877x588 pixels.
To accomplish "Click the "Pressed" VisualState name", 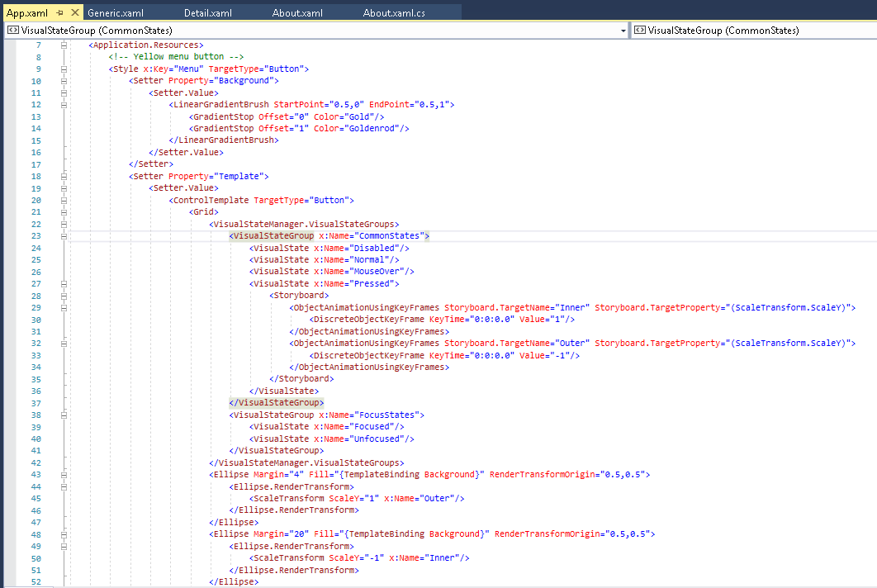I will click(372, 283).
